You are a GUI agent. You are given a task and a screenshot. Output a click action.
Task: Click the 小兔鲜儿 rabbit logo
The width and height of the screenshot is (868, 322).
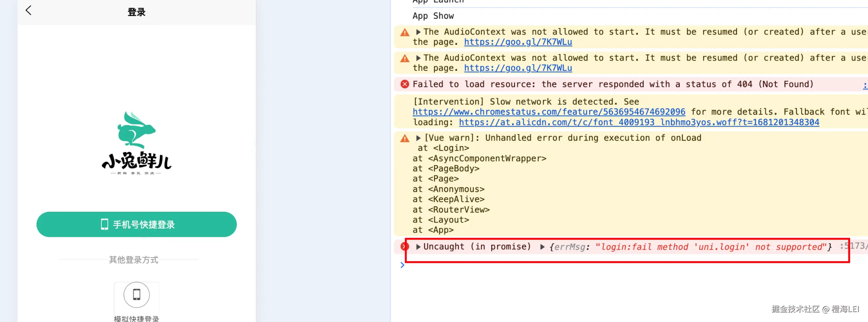(137, 143)
